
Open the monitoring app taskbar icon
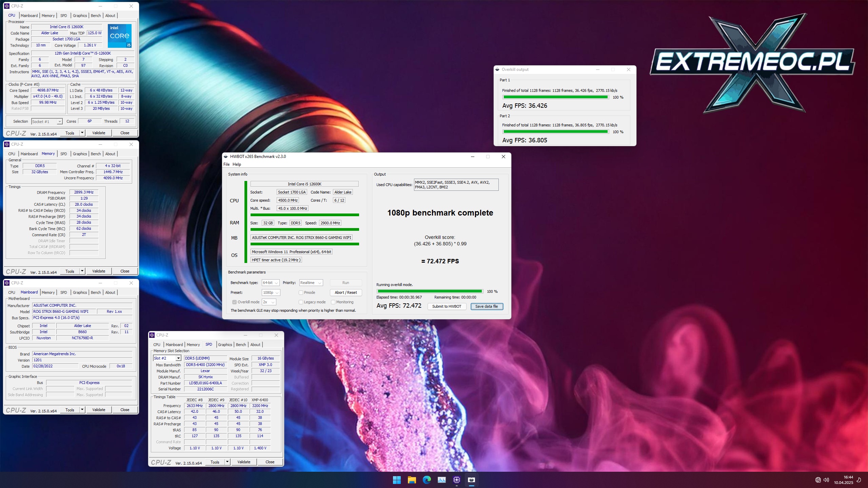pyautogui.click(x=441, y=480)
